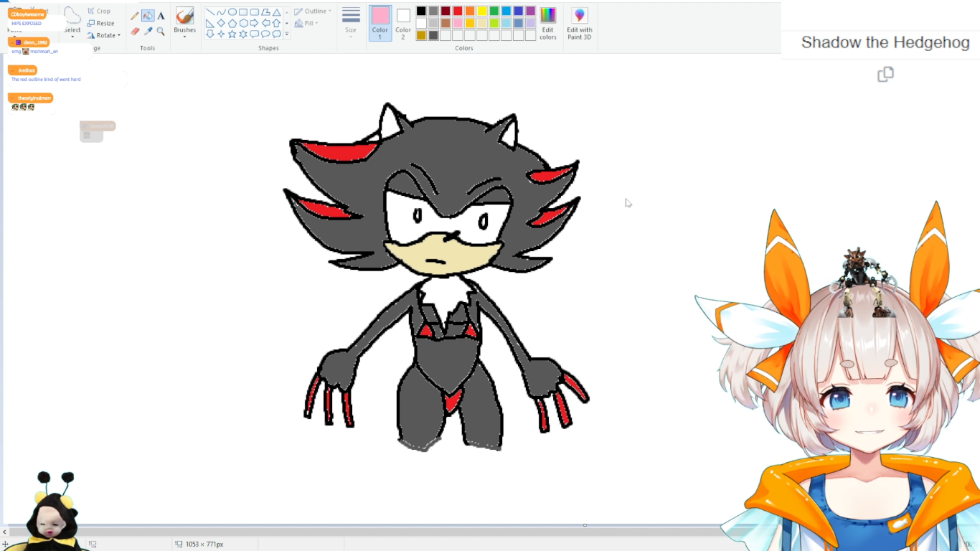
Task: Select the Fill with color bucket tool
Action: point(148,16)
